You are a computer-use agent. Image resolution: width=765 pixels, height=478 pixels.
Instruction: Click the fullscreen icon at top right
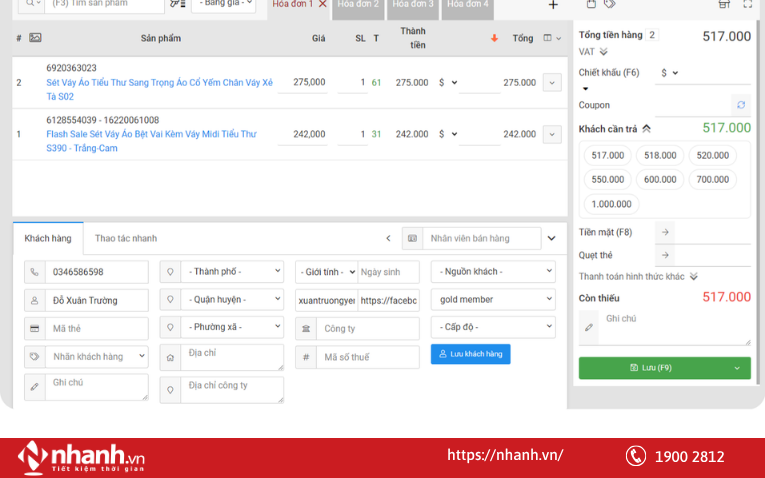tap(746, 5)
